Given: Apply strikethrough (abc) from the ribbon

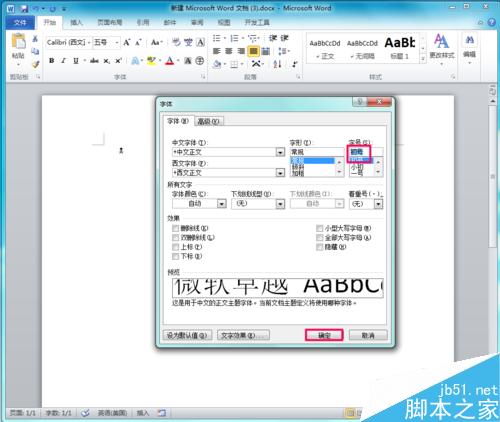Looking at the screenshot, I should pyautogui.click(x=94, y=61).
